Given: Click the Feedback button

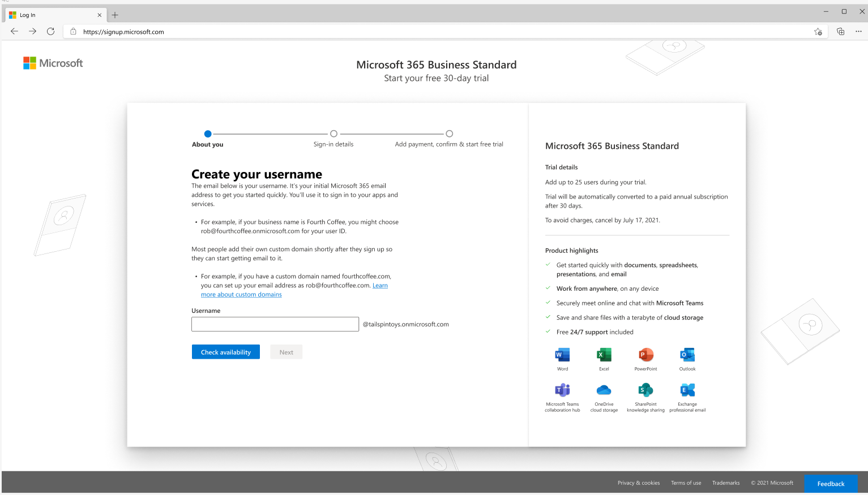Looking at the screenshot, I should 831,484.
